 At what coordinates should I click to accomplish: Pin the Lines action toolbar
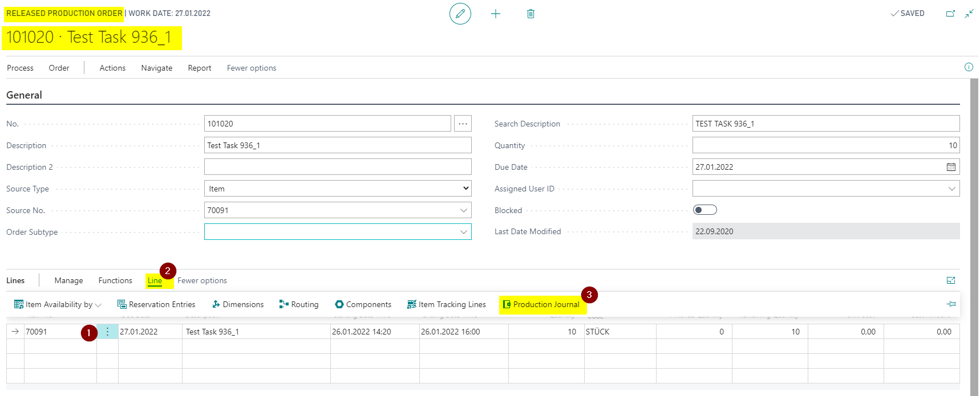point(951,304)
